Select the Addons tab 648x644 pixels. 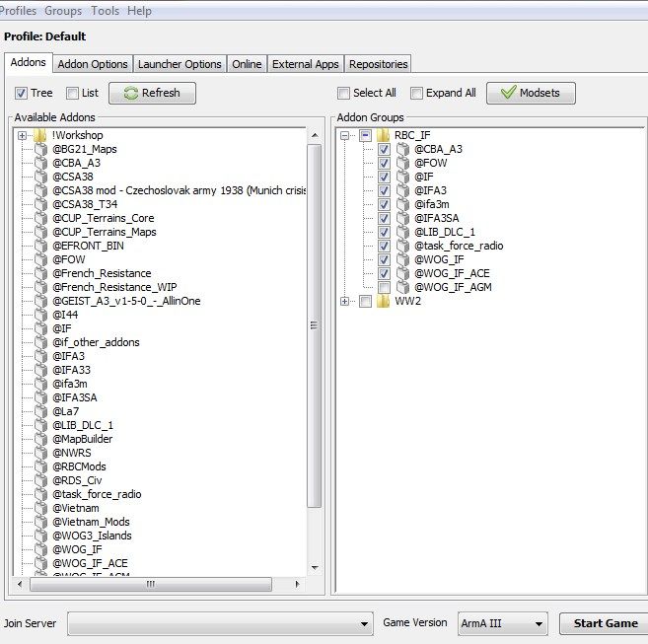pos(28,62)
